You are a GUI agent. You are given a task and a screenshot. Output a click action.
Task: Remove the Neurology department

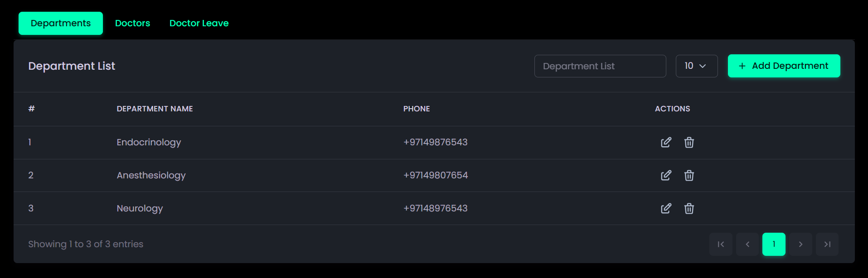(689, 209)
